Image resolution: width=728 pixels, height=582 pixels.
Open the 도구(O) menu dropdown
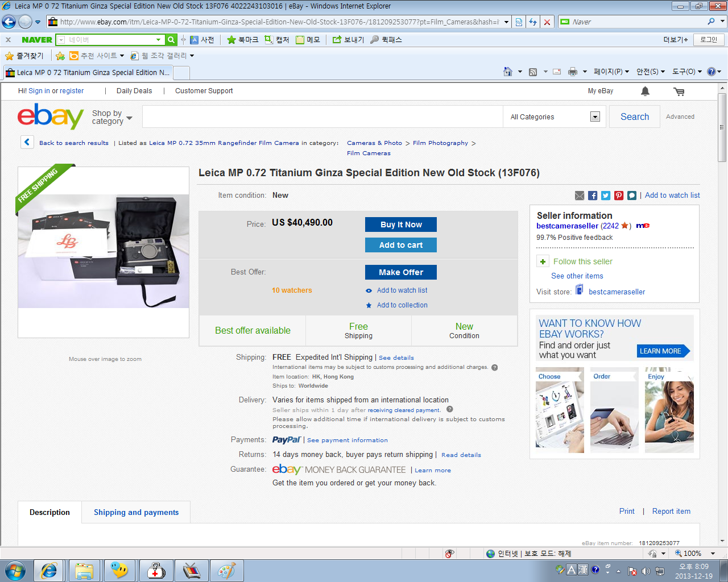pos(687,72)
